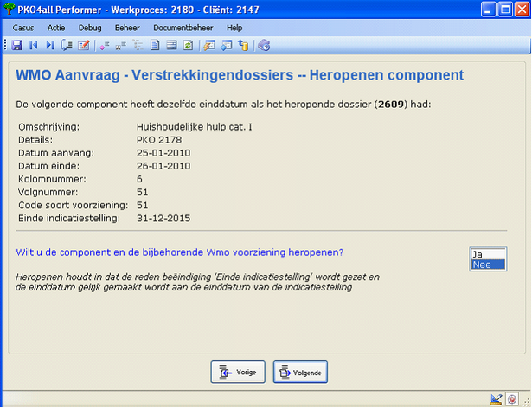The width and height of the screenshot is (532, 408).
Task: Open the Beheer menu
Action: (127, 28)
